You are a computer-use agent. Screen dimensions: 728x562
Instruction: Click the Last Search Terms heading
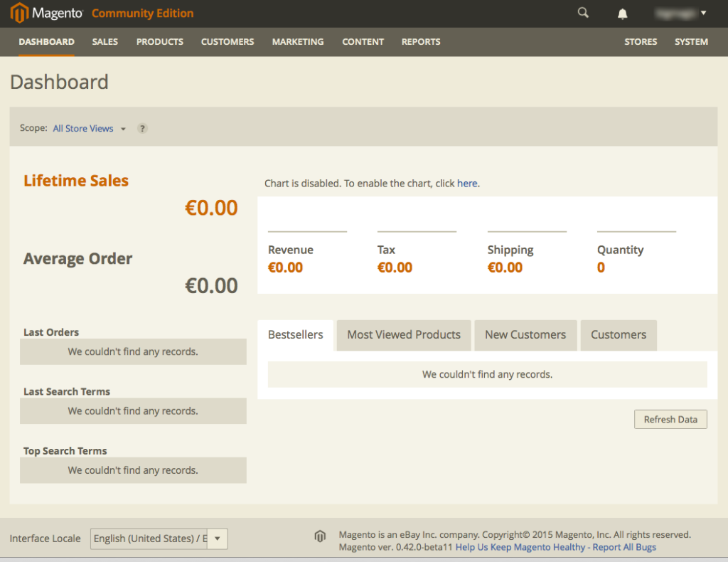(x=67, y=391)
